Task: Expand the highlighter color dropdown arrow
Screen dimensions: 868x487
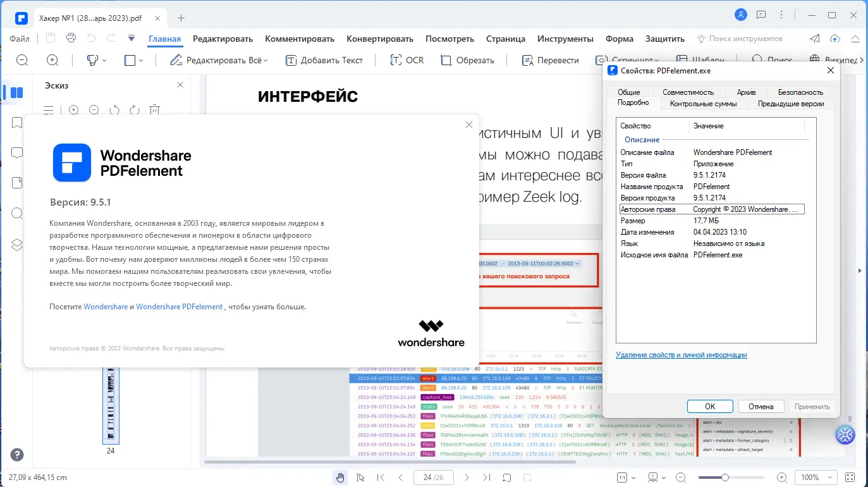Action: pos(104,61)
